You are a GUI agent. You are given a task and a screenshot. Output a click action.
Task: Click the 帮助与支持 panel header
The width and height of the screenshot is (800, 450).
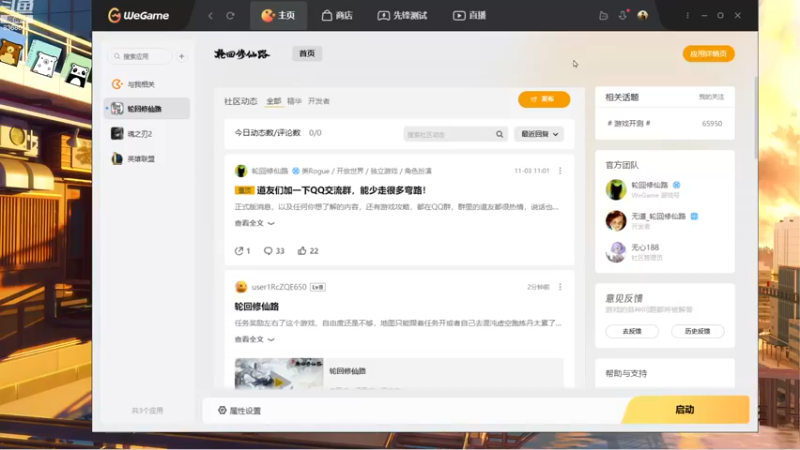click(x=626, y=373)
